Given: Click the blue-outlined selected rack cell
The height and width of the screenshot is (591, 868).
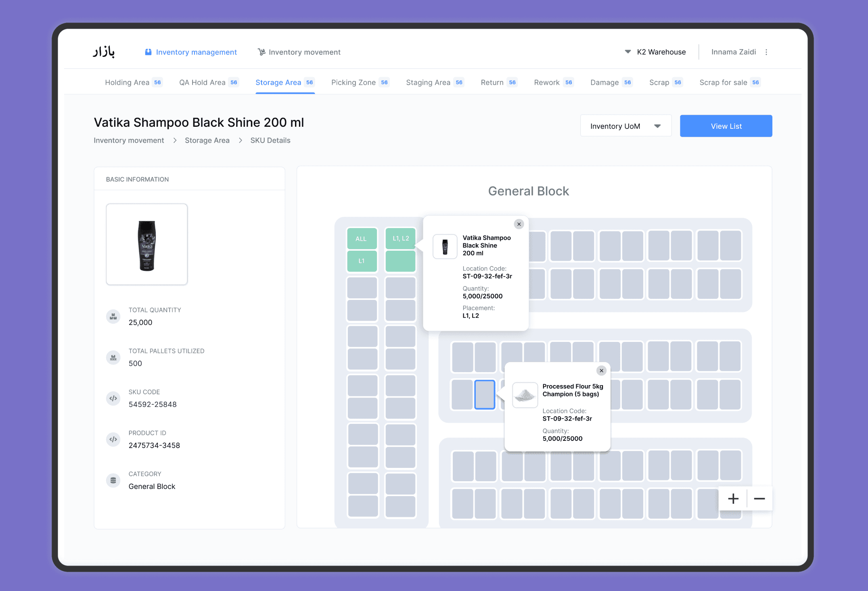Looking at the screenshot, I should 485,395.
